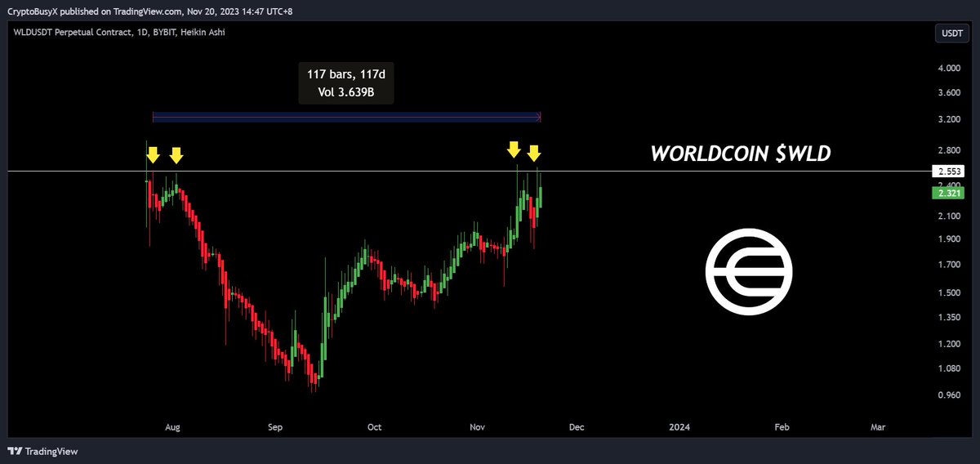980x464 pixels.
Task: Click the '117 bars, 117d' measurement tooltip
Action: [346, 83]
